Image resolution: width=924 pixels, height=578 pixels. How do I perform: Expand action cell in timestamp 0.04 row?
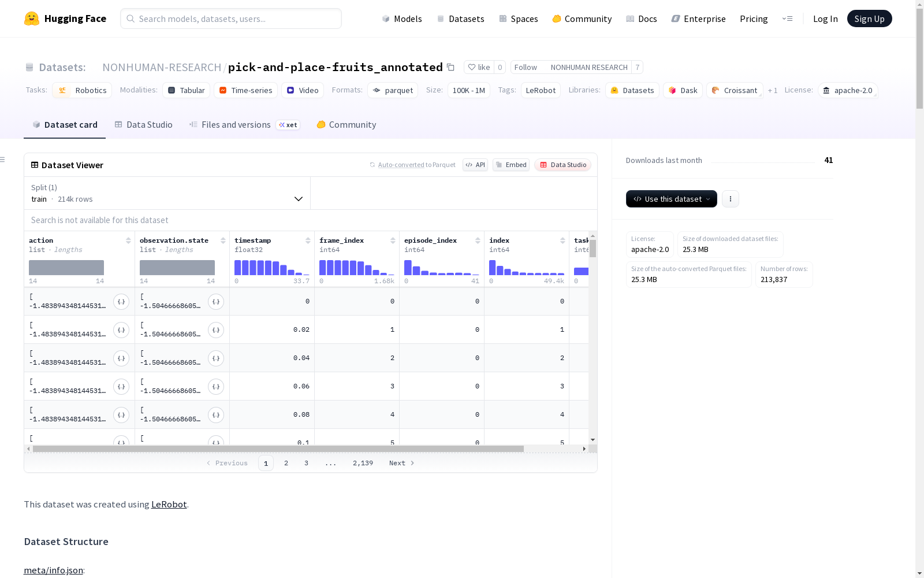click(x=121, y=358)
